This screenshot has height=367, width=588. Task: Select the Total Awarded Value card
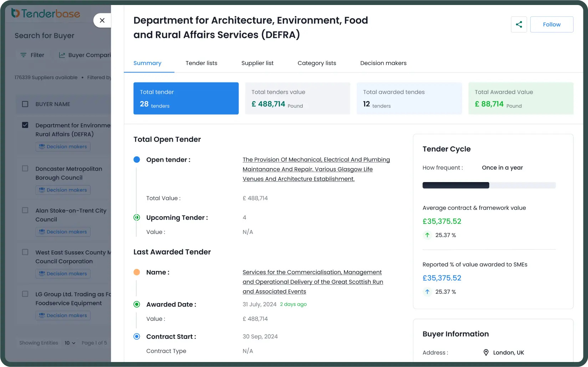520,98
